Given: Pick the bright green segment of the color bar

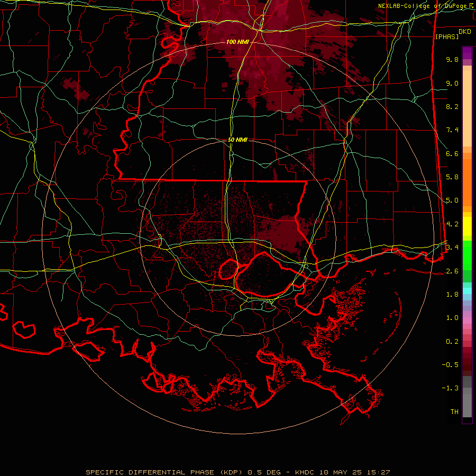Looking at the screenshot, I should [467, 255].
